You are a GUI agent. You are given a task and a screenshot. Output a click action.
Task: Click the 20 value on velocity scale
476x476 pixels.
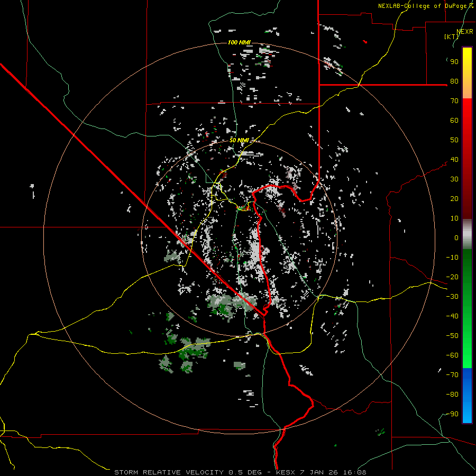(454, 199)
